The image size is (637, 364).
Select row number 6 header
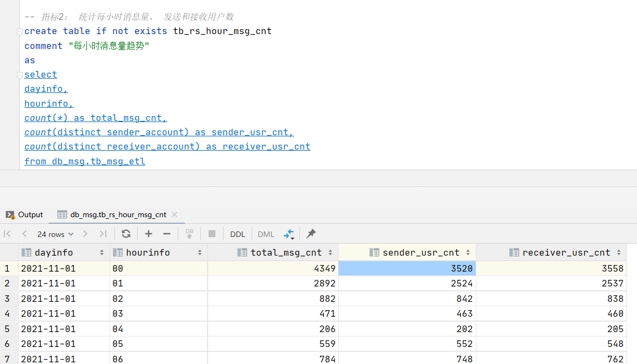pyautogui.click(x=9, y=344)
